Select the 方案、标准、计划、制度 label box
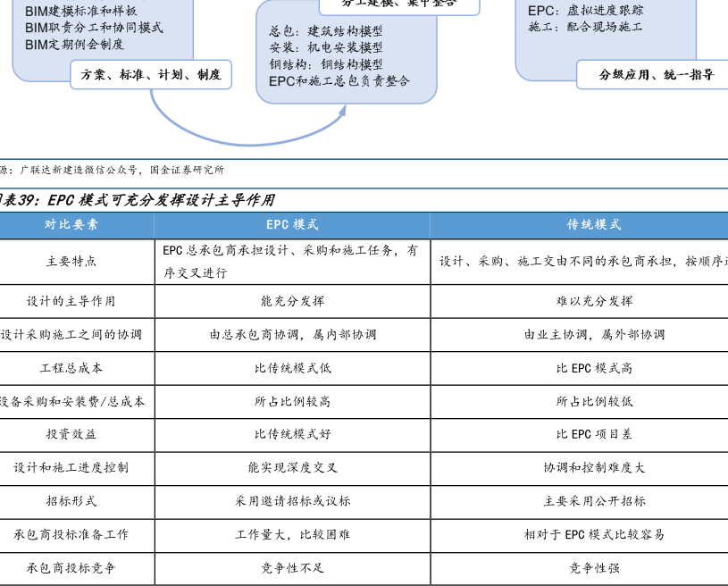 150,74
